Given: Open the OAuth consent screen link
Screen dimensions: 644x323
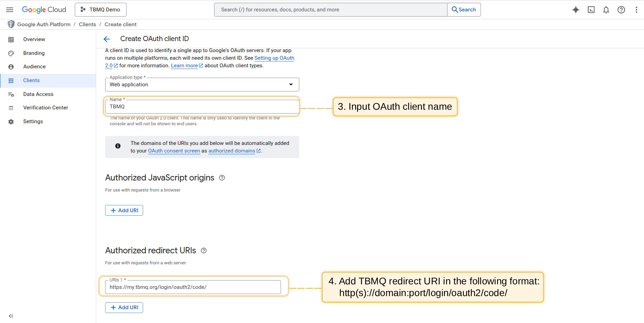Looking at the screenshot, I should click(174, 151).
